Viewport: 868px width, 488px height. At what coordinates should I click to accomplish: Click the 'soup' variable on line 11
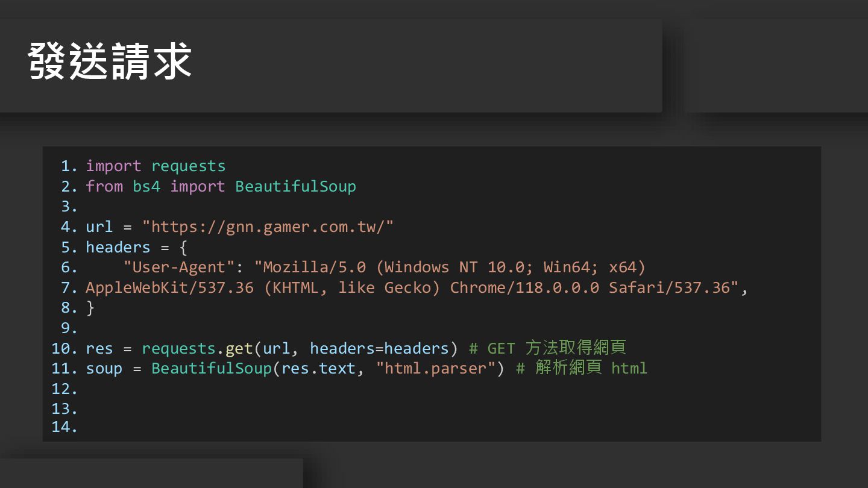(x=104, y=369)
